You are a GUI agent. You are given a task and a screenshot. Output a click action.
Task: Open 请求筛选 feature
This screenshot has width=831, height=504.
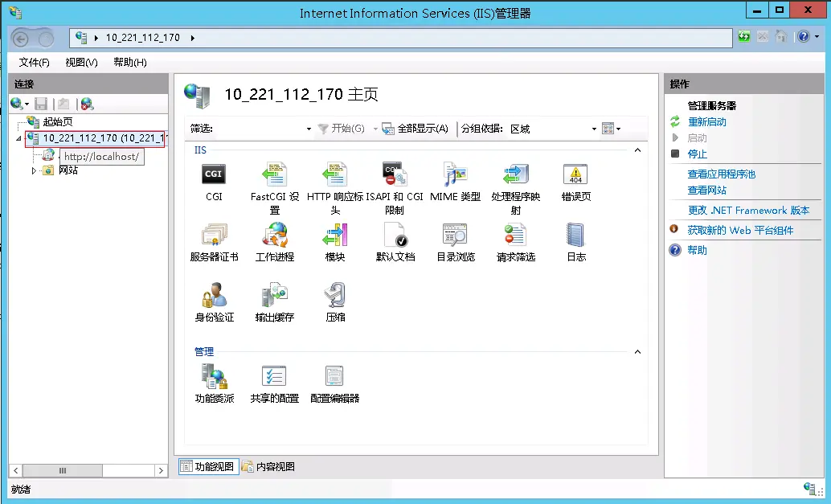(x=516, y=243)
